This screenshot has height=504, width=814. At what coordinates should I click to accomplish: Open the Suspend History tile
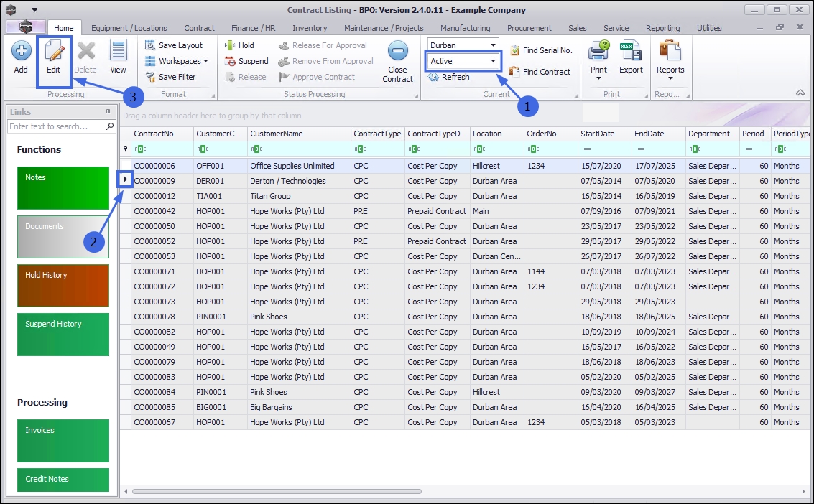[63, 335]
